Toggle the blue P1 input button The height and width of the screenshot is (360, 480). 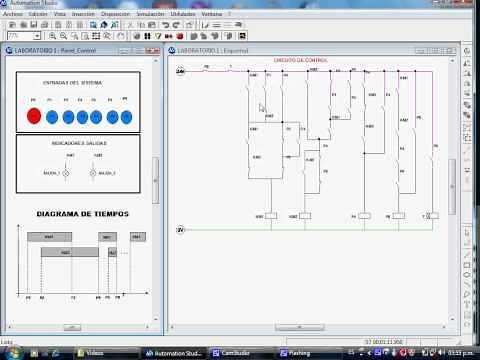coord(52,117)
